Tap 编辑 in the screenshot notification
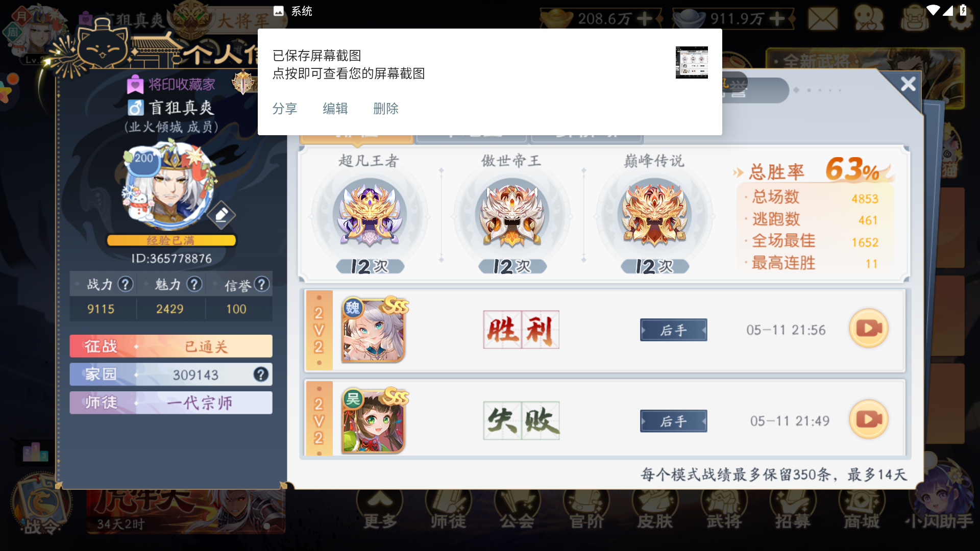The height and width of the screenshot is (551, 980). click(335, 109)
